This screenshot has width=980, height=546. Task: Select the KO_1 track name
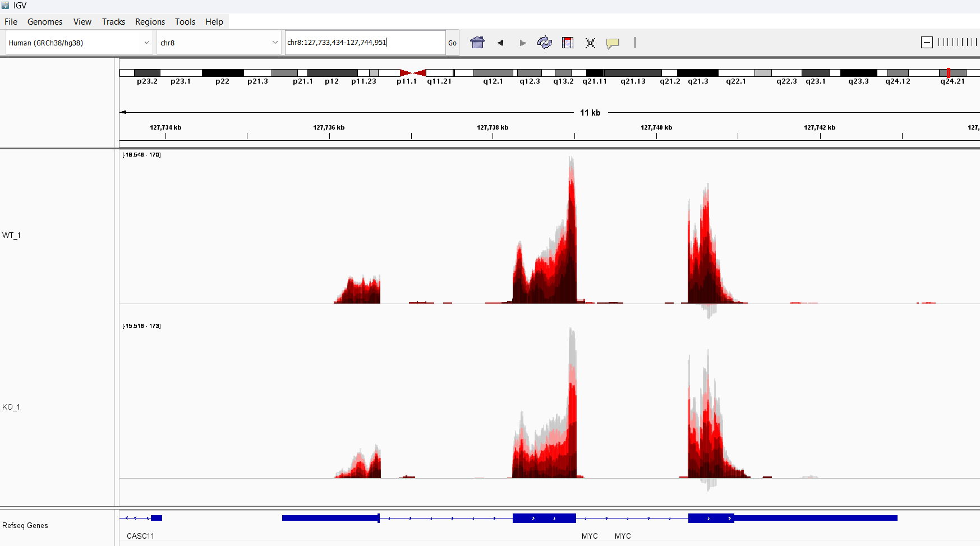(x=11, y=407)
